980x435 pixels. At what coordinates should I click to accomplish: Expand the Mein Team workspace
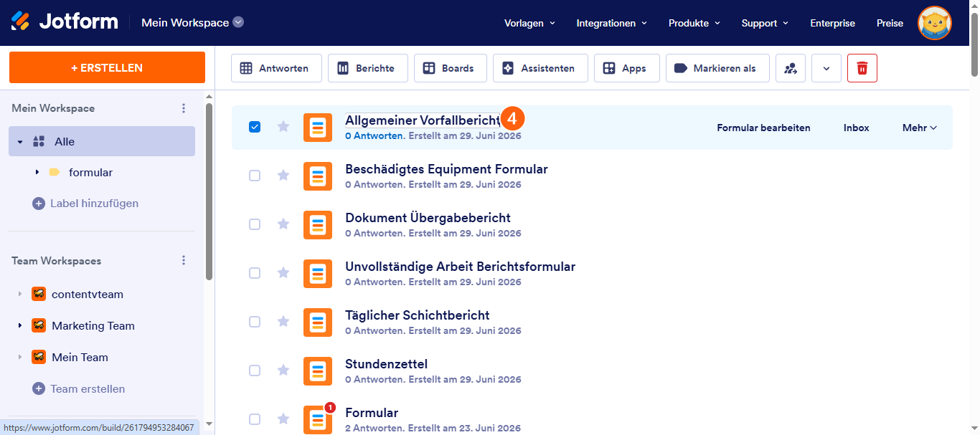tap(20, 358)
